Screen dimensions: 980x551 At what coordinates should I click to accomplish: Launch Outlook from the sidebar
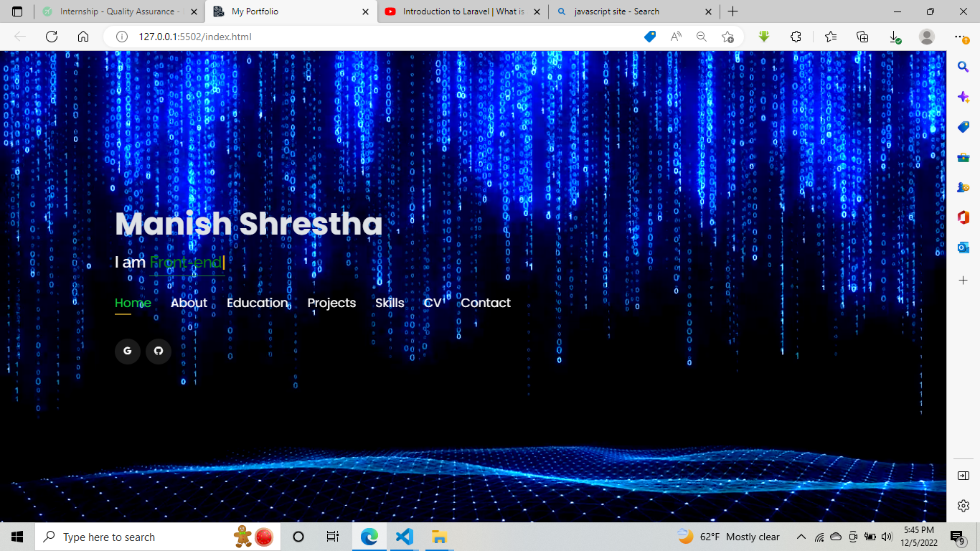(963, 248)
